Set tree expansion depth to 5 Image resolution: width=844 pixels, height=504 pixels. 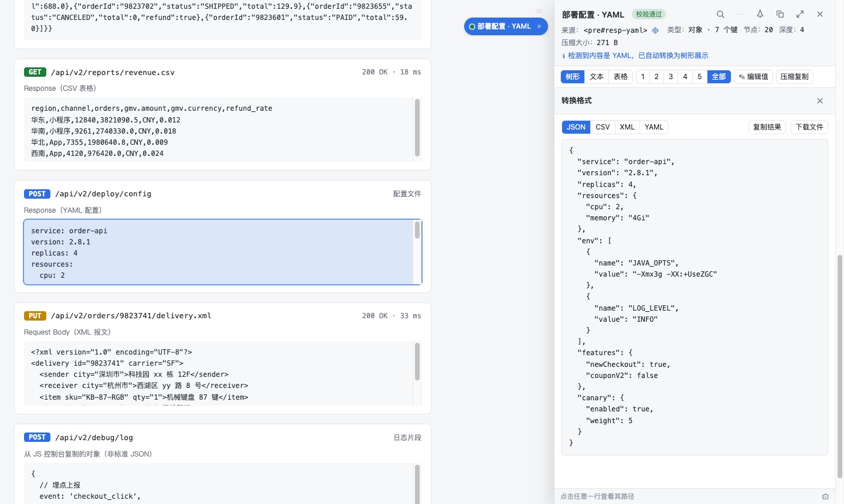[699, 77]
